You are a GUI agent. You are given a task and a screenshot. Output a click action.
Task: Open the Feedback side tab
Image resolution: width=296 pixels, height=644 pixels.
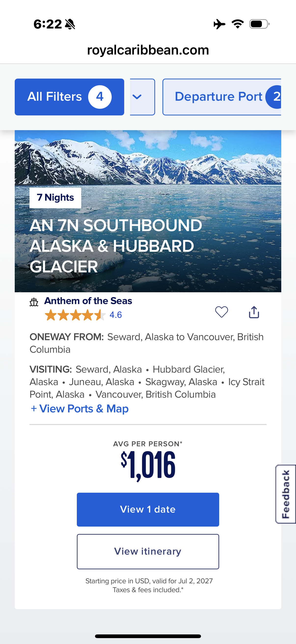tap(285, 494)
